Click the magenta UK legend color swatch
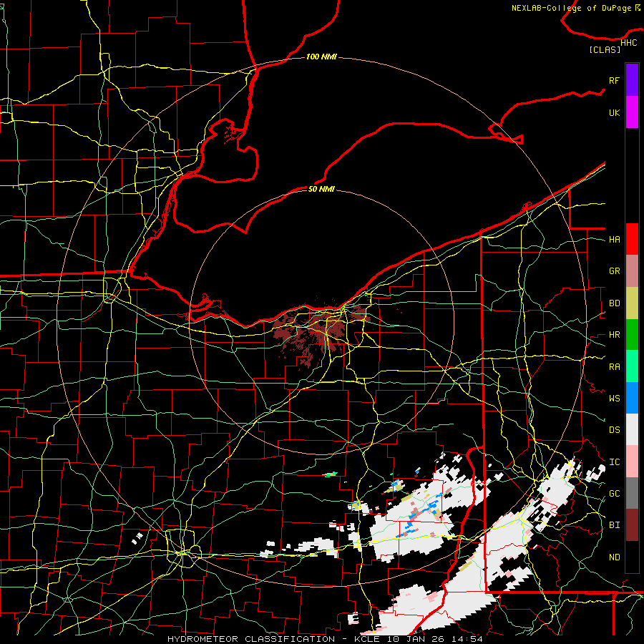Viewport: 644px width, 644px height. point(632,112)
